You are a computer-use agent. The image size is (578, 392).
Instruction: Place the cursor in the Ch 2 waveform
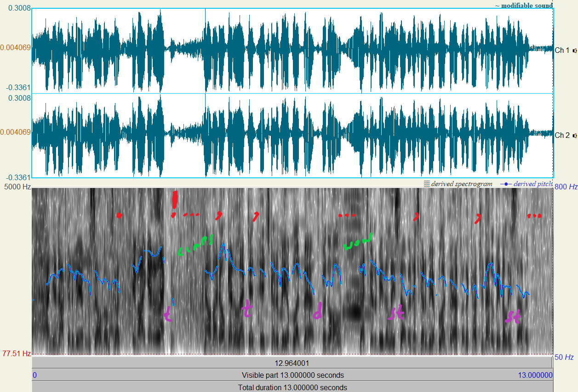pyautogui.click(x=292, y=135)
